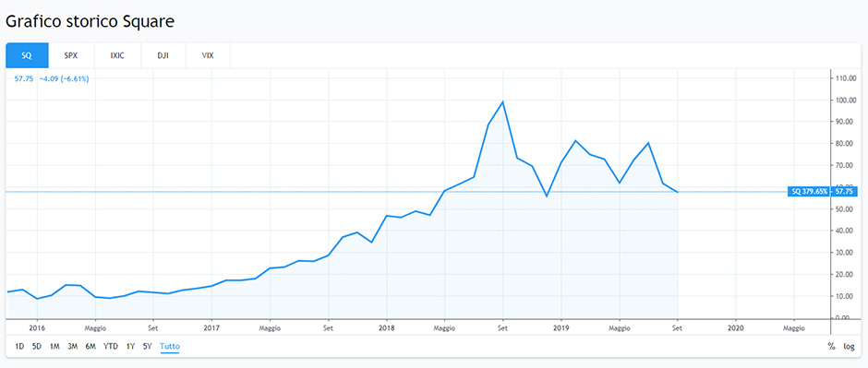The height and width of the screenshot is (368, 868).
Task: Show the 5Y range
Action: tap(147, 347)
